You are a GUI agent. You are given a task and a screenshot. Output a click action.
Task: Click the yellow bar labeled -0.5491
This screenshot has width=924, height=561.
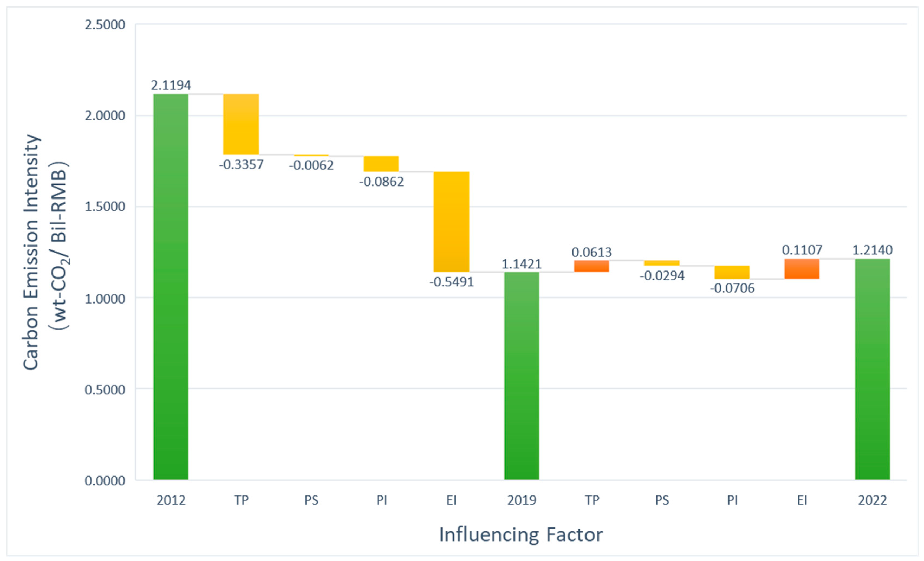tap(451, 222)
